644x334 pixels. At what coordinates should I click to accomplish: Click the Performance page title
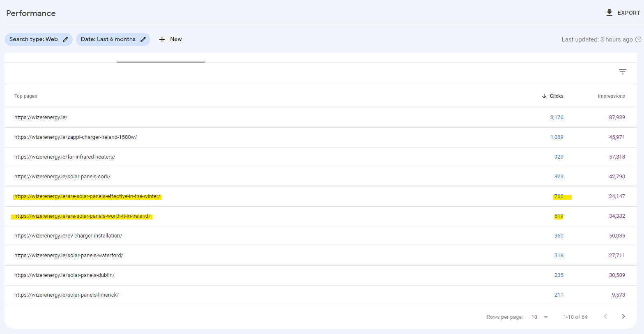(31, 13)
